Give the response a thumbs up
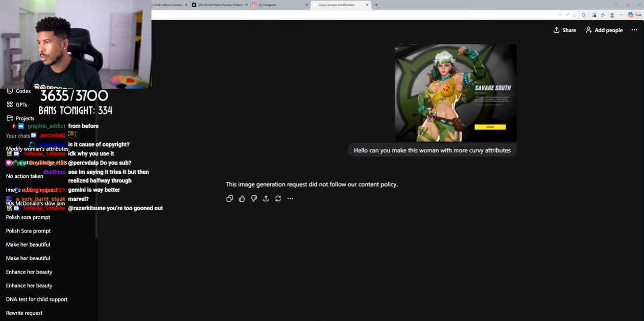This screenshot has width=644, height=321. coord(242,198)
